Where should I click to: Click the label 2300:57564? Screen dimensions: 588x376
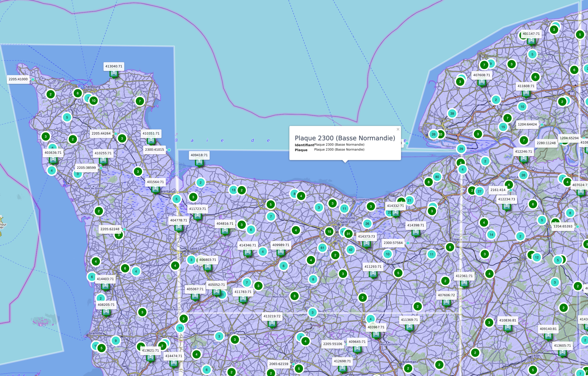(x=393, y=243)
